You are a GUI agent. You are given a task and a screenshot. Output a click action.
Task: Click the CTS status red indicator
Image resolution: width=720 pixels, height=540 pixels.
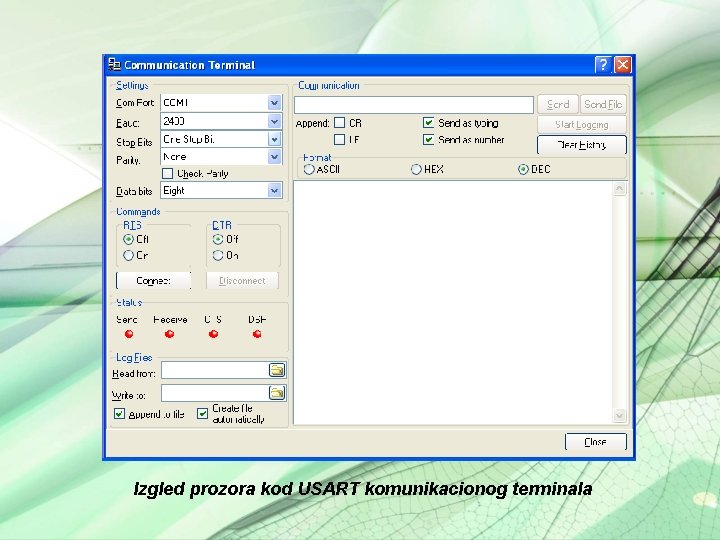(213, 334)
